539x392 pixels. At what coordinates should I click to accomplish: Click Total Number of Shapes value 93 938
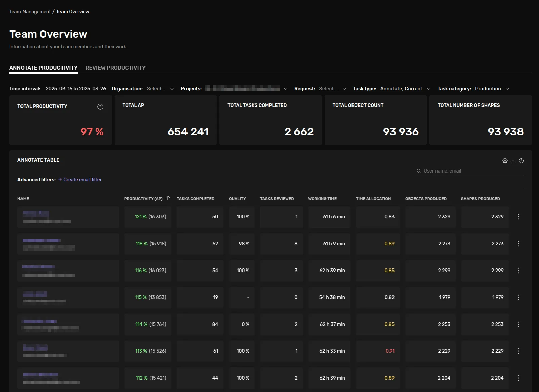506,132
